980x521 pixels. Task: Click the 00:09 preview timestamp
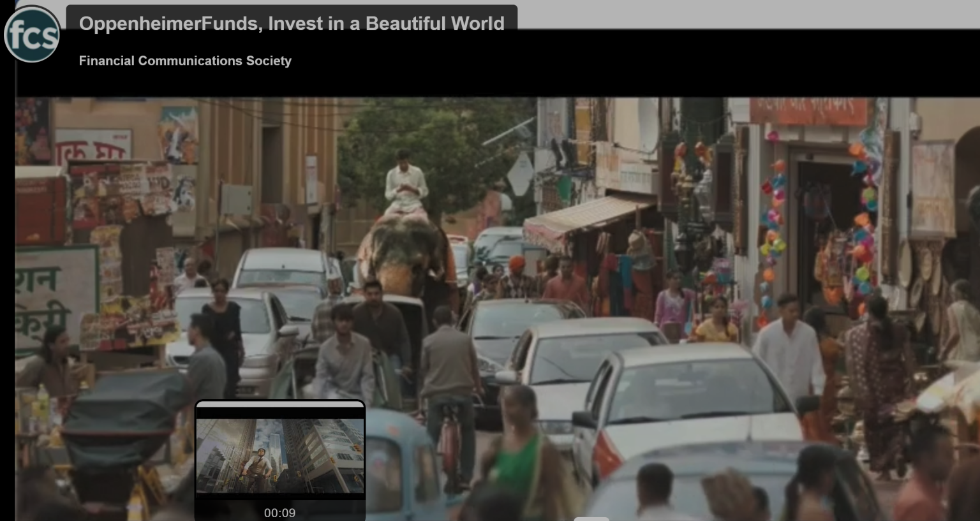click(279, 513)
